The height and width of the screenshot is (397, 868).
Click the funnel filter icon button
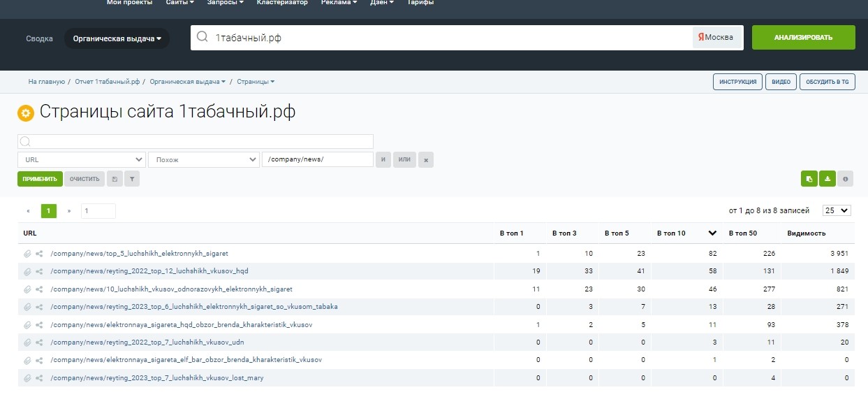(131, 179)
